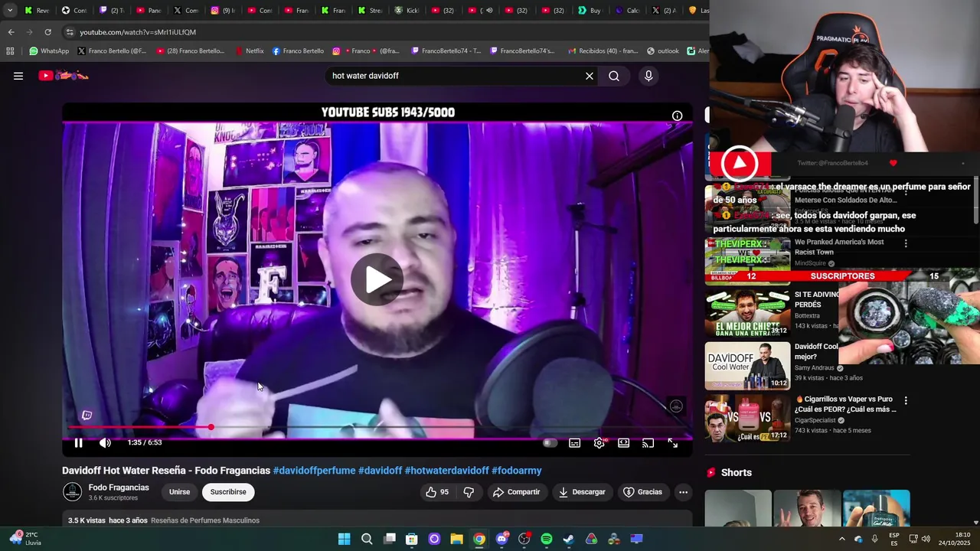Screen dimensions: 980x551
Task: Click the Gracias thanks button
Action: pyautogui.click(x=642, y=492)
